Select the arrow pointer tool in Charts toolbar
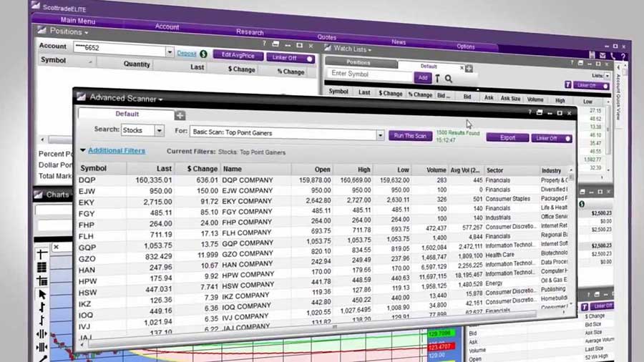 42,294
